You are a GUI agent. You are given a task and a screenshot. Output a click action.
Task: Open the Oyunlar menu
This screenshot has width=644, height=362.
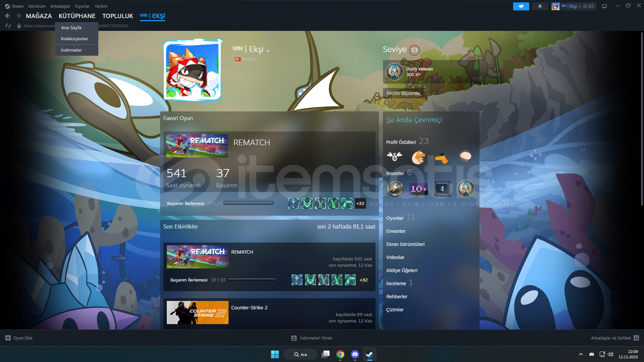pos(82,6)
